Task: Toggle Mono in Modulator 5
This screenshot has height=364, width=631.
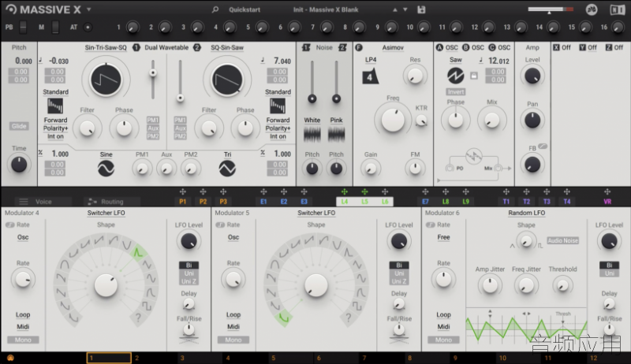Action: click(233, 340)
